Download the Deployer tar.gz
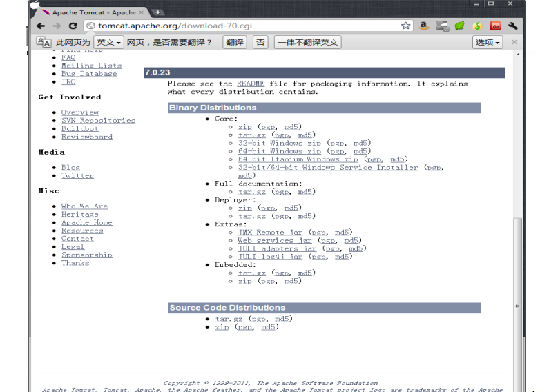The width and height of the screenshot is (549, 392). point(252,216)
